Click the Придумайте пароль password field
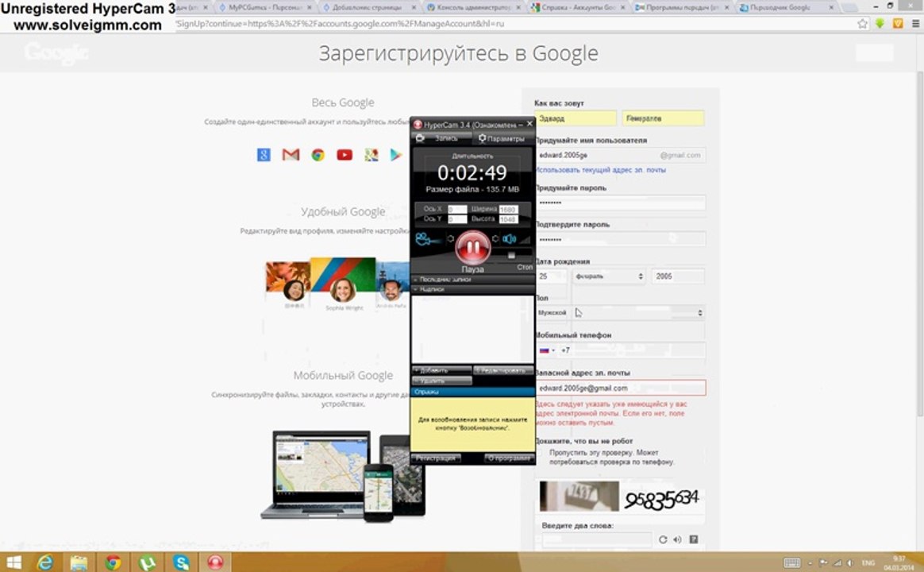The image size is (924, 572). point(620,203)
